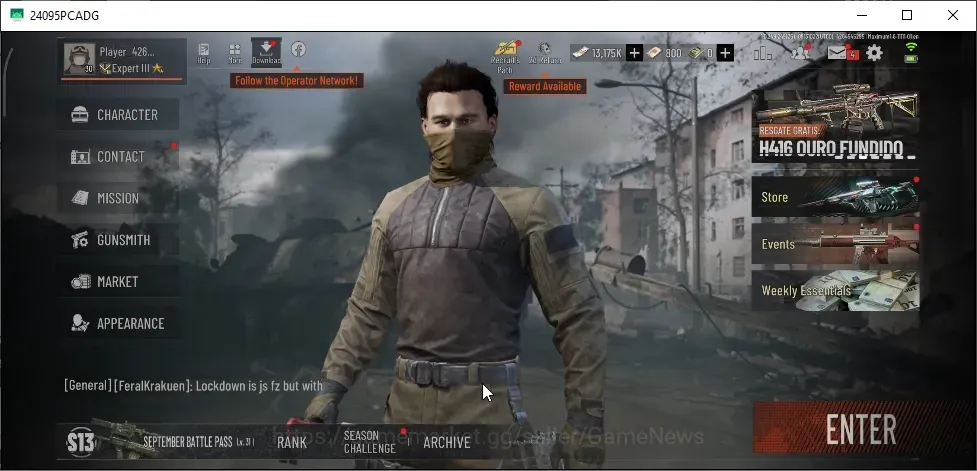977x471 pixels.
Task: Open Weekly Essentials banner
Action: pyautogui.click(x=835, y=290)
